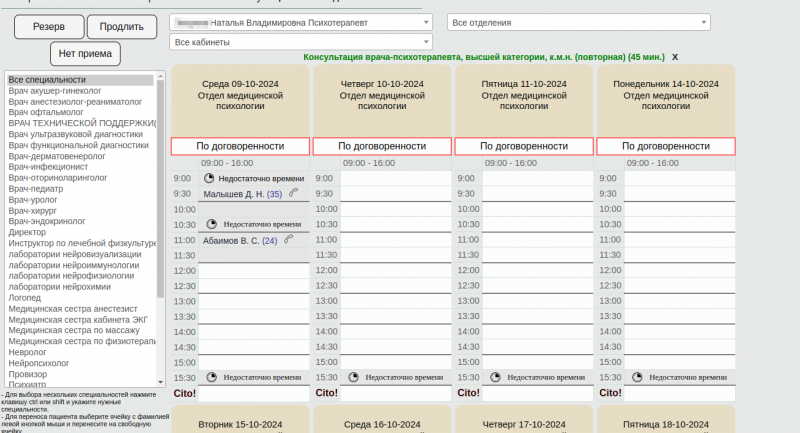Click the clock icon at 15:30 on Friday 11-10-2024
Image resolution: width=800 pixels, height=433 pixels.
(x=496, y=378)
